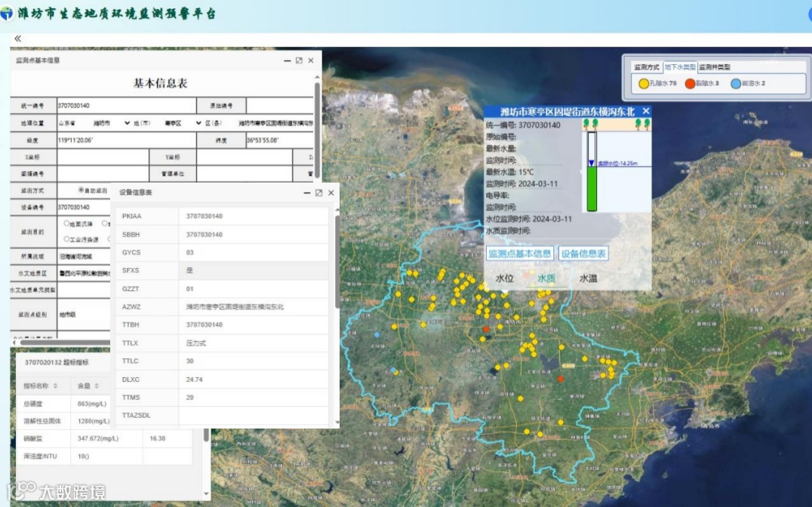The width and height of the screenshot is (812, 507).
Task: Toggle the yellow 孔隙水 78 legend marker
Action: (644, 83)
